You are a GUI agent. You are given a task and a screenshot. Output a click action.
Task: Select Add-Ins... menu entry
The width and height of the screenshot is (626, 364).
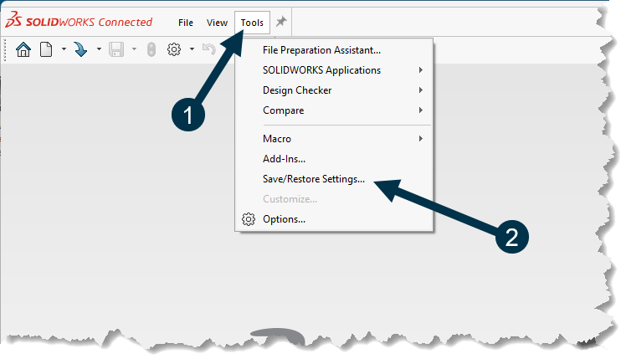tap(334, 159)
